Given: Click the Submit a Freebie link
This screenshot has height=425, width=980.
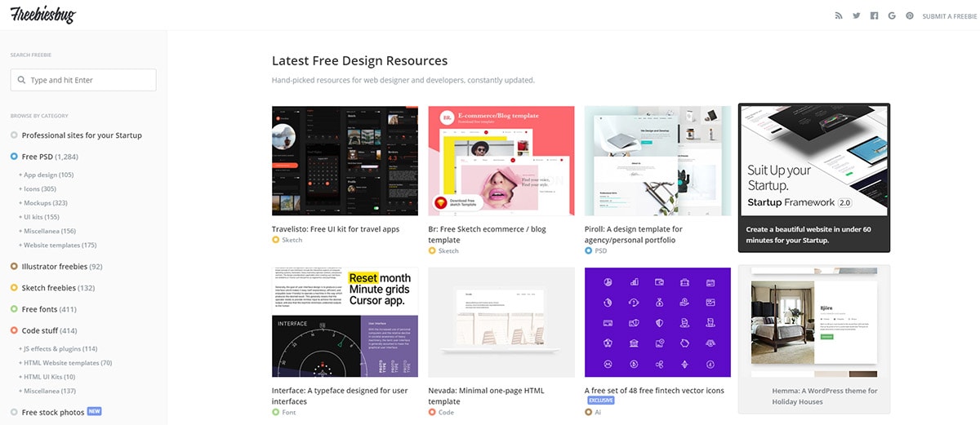Looking at the screenshot, I should 949,16.
